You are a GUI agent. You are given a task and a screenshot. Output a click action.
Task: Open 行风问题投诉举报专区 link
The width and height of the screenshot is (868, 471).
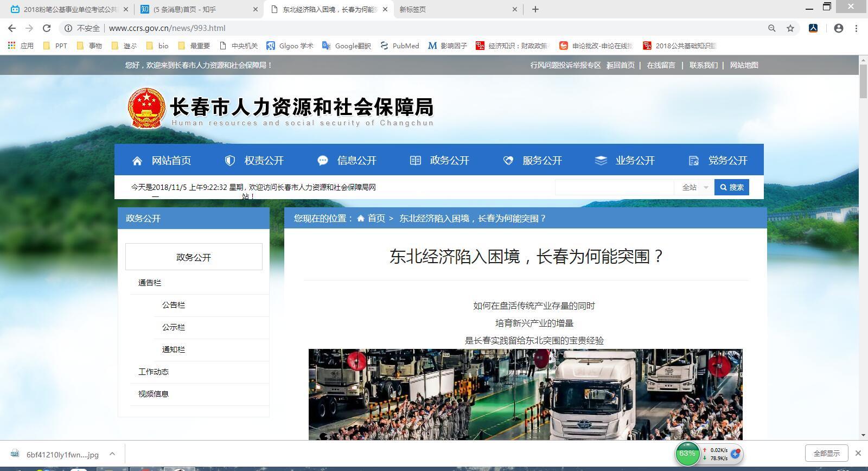tap(566, 65)
